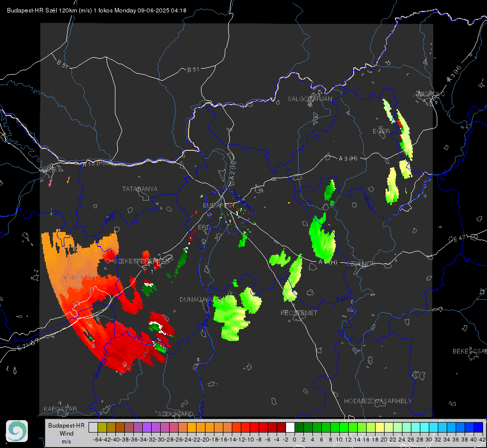Click the blue Pest county label
Image resolution: width=487 pixels, height=448 pixels.
tap(343, 300)
